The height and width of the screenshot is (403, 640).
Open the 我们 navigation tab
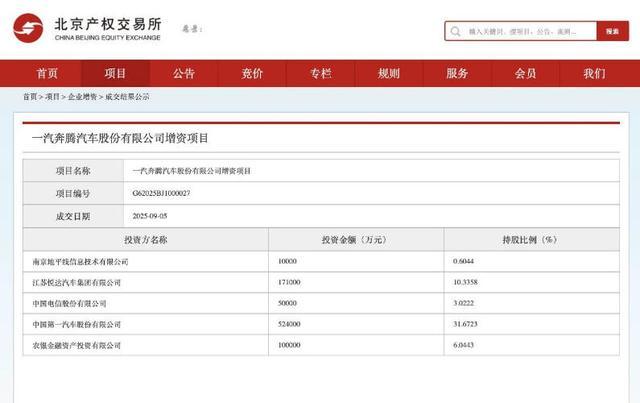pos(594,73)
